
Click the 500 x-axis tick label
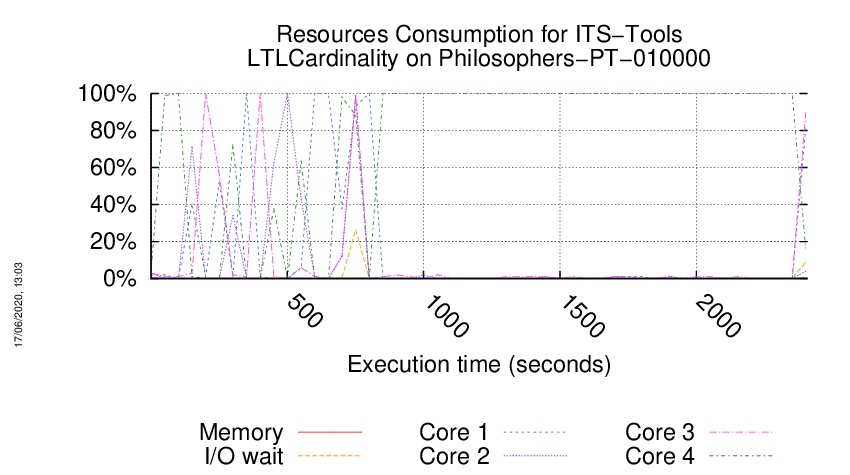[x=305, y=311]
